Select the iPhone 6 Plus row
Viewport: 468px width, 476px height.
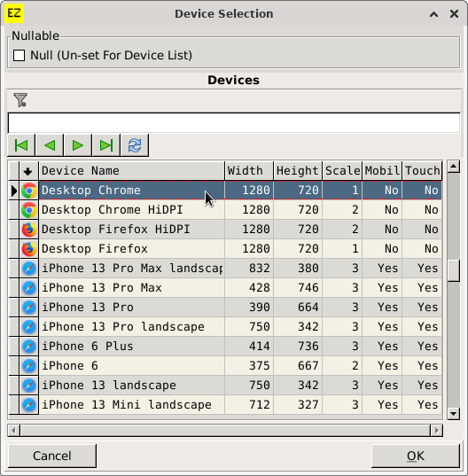pyautogui.click(x=225, y=347)
